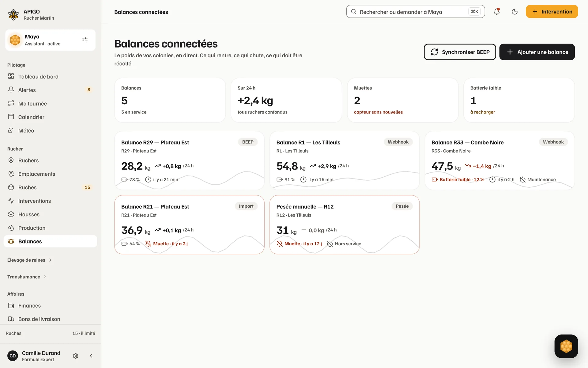Click '15 · illimité' Ruches quota text

[84, 333]
